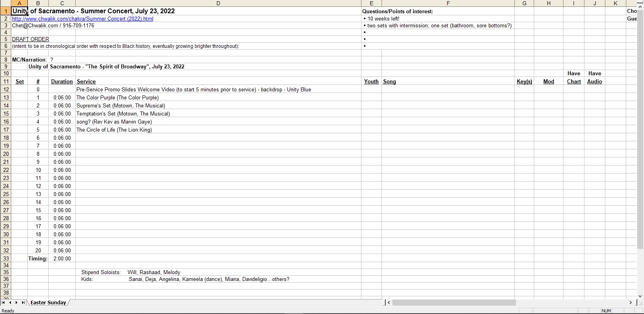Click the 'Audio' heading cell
Viewport: 644px width, 314px height.
coord(595,81)
